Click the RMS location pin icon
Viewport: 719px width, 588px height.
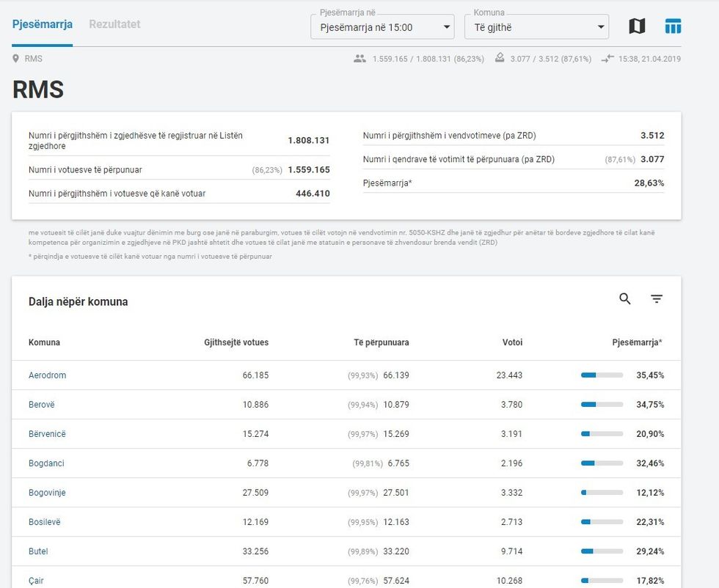(16, 59)
